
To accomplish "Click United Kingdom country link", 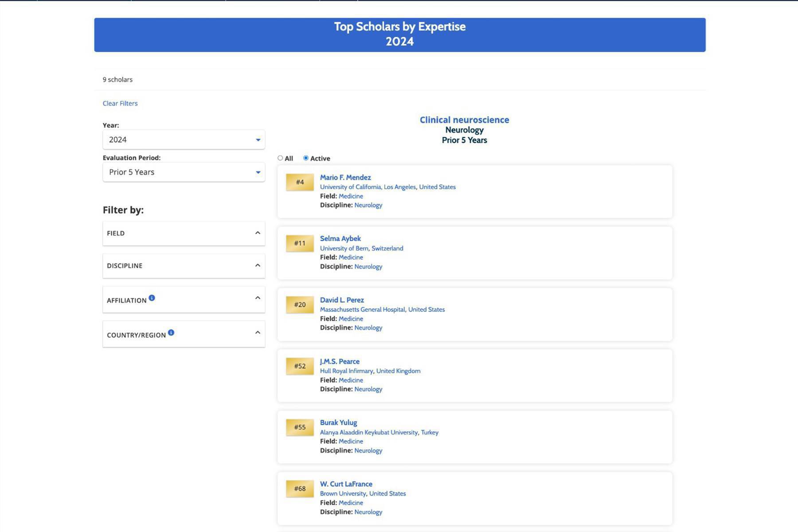I will pyautogui.click(x=398, y=371).
